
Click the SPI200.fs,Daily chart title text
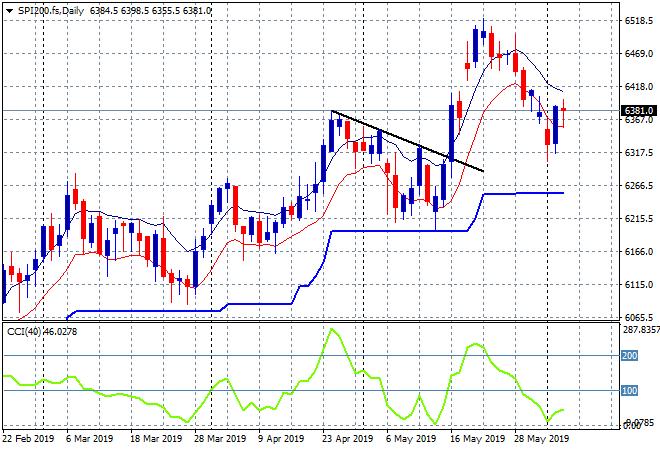(51, 11)
